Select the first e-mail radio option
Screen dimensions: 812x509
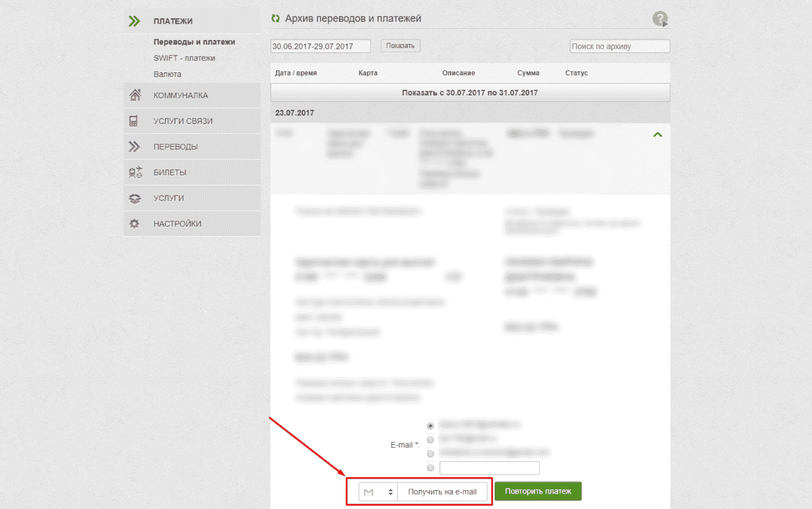[x=430, y=426]
